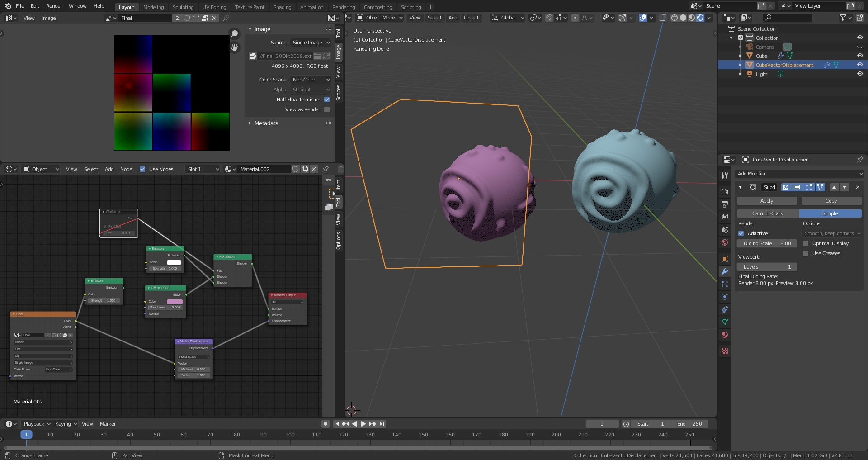Screen dimensions: 868x460
Task: Open the Material properties tab
Action: [725, 335]
